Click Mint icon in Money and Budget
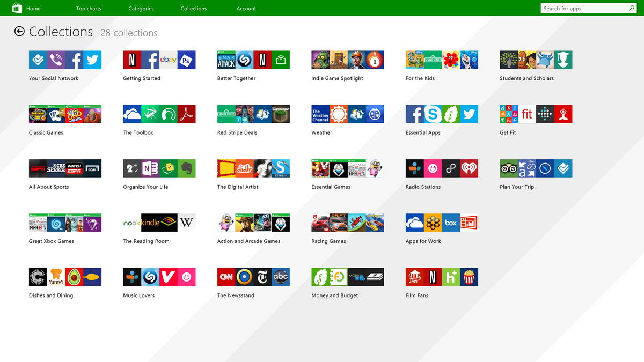Viewport: 644px width, 362px height. click(x=320, y=277)
